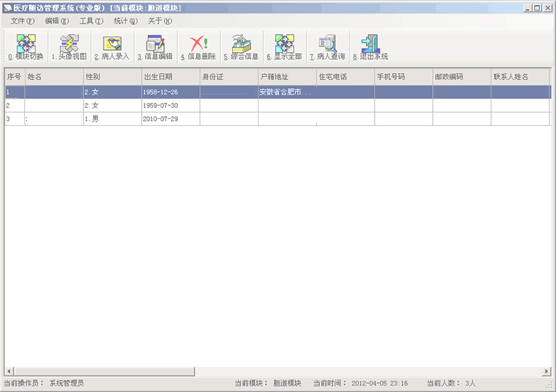Open the 信息编辑 info edit tool
The image size is (556, 392).
(x=155, y=47)
